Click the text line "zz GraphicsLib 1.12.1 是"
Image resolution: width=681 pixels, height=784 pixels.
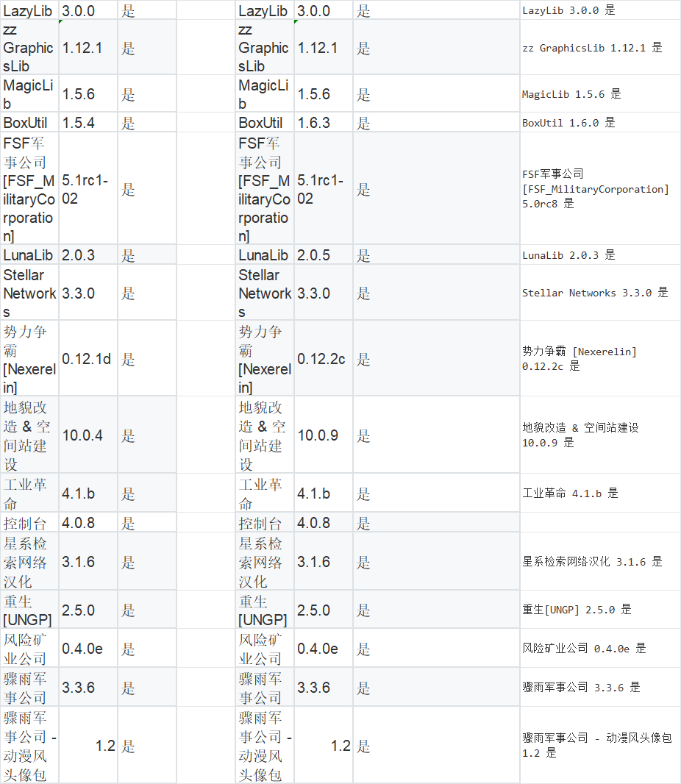pos(592,48)
